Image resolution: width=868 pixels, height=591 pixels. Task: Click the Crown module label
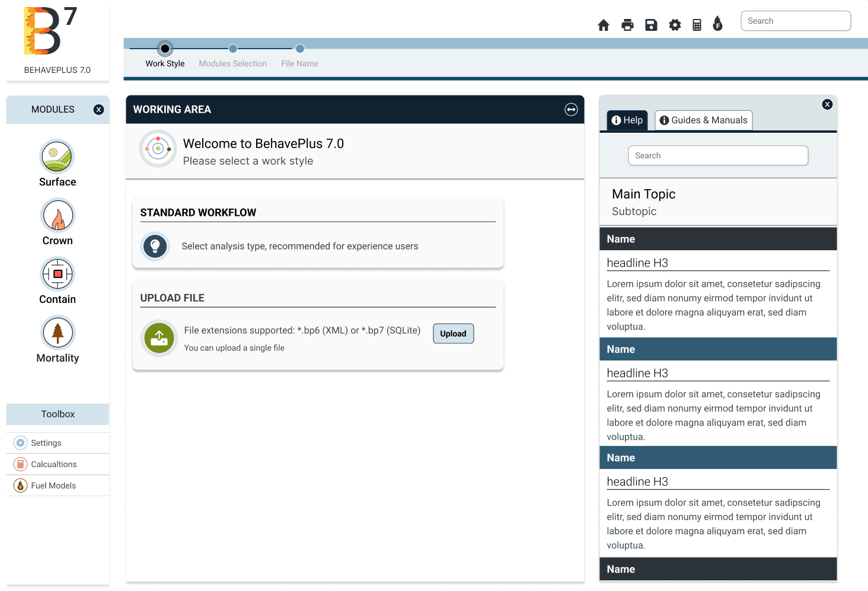(x=58, y=241)
